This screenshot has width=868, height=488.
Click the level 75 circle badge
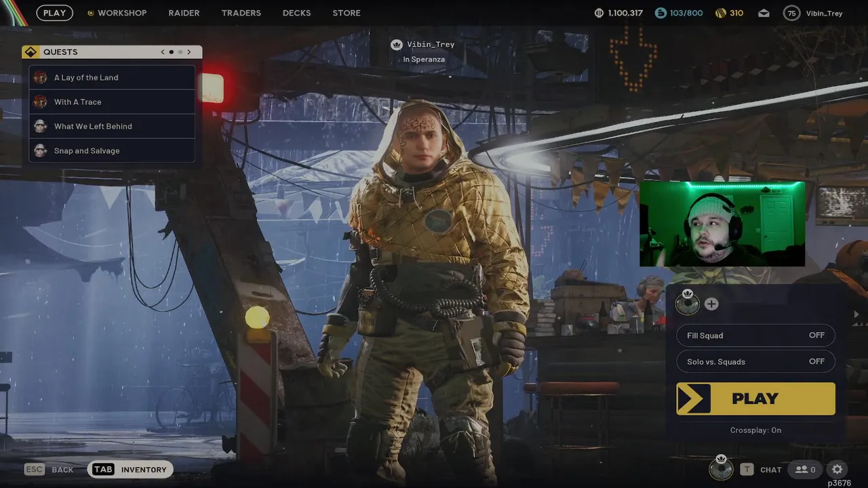(x=791, y=13)
